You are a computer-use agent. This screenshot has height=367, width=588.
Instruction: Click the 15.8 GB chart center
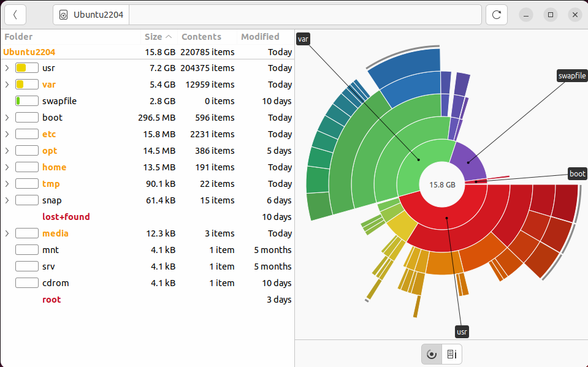click(x=442, y=185)
